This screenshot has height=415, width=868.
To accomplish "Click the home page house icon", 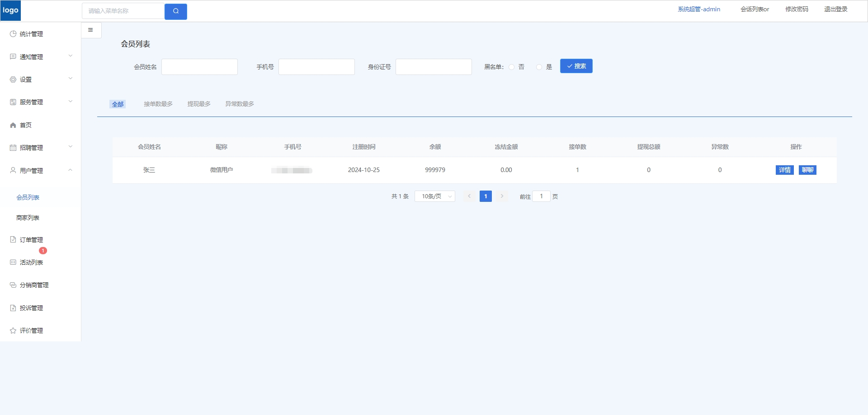I will click(x=13, y=125).
